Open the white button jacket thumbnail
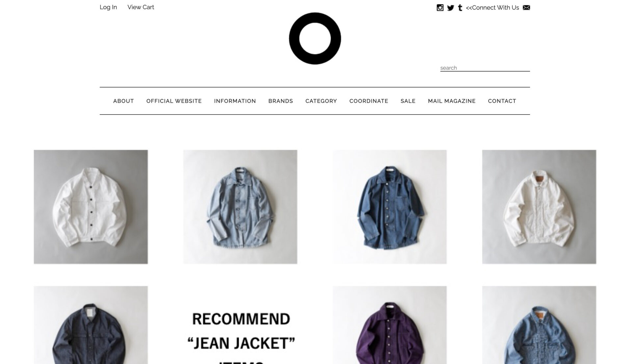The height and width of the screenshot is (364, 632). pos(91,207)
